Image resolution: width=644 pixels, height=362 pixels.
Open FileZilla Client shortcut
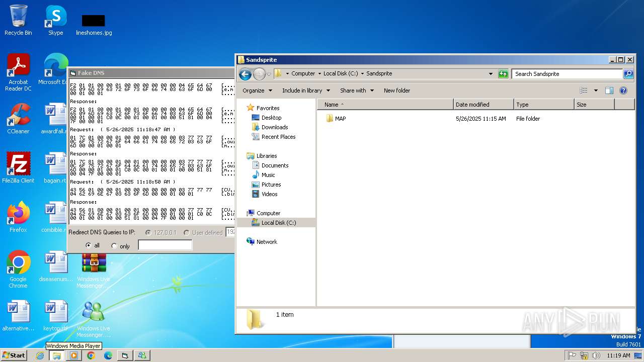(18, 168)
